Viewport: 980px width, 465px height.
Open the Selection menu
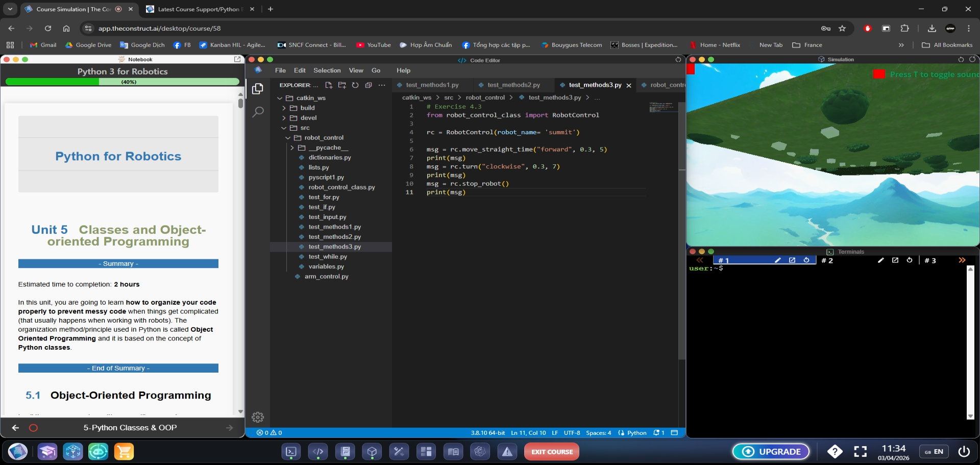click(x=327, y=70)
